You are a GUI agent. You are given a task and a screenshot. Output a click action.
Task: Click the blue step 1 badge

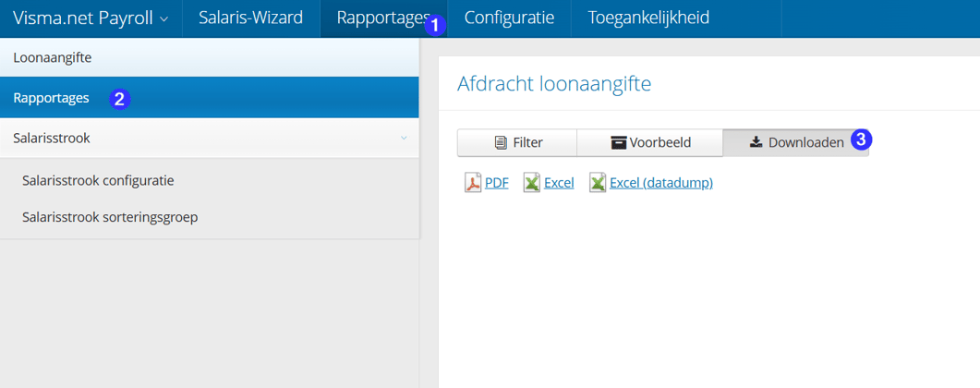[x=436, y=26]
